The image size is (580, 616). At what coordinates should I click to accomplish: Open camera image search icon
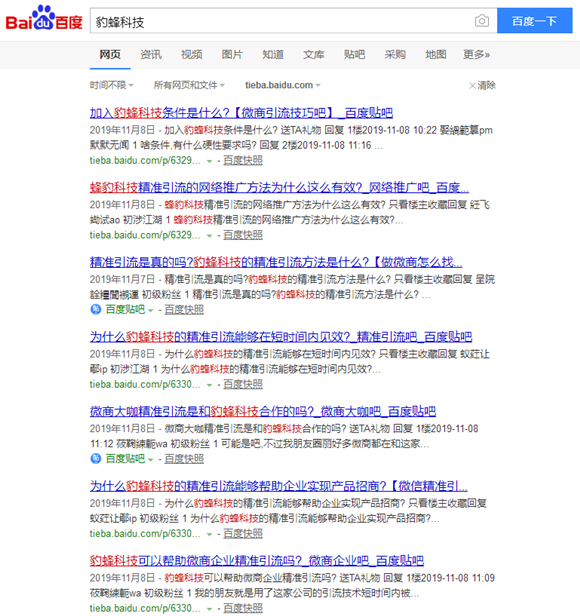[482, 21]
